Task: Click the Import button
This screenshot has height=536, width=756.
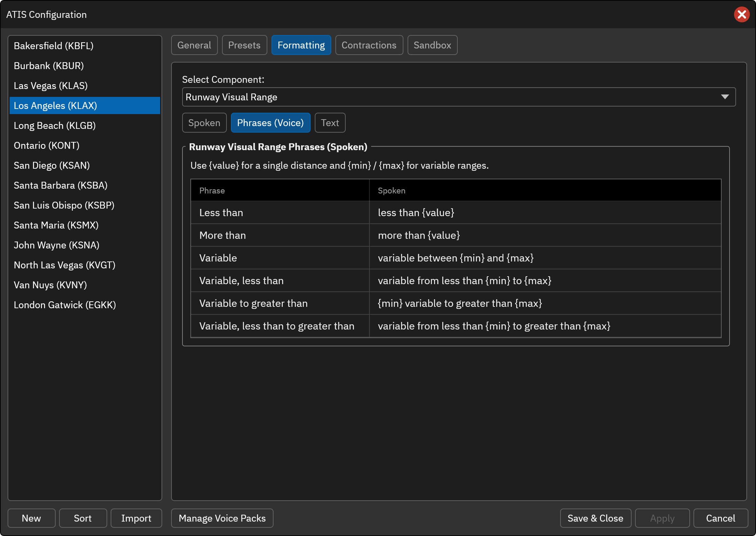Action: (x=136, y=518)
